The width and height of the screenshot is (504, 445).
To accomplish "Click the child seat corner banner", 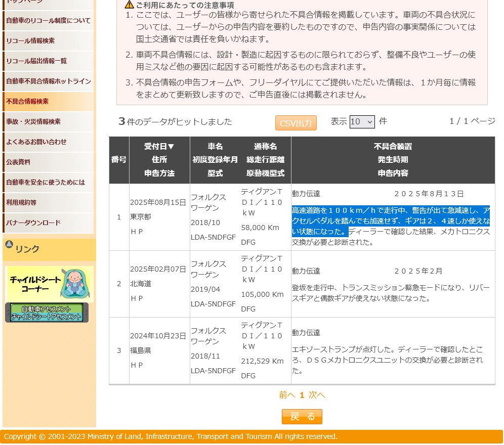I will pos(49,284).
